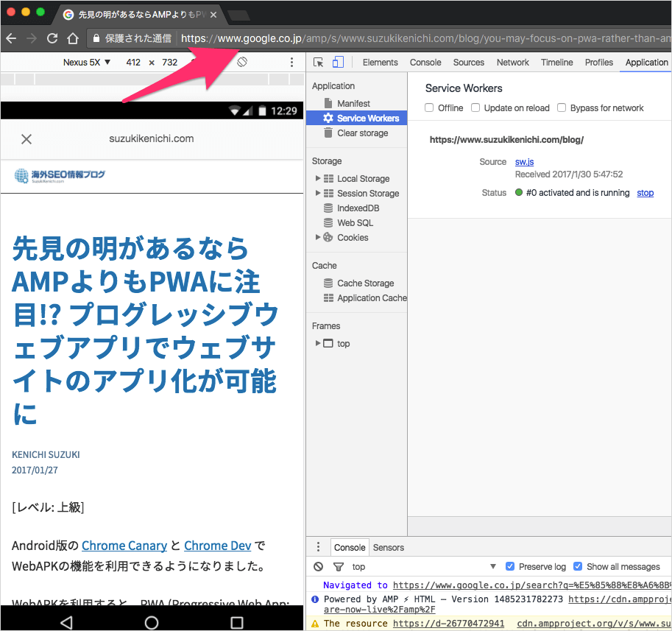Select Service Workers in the sidebar
This screenshot has height=631, width=672.
[356, 118]
